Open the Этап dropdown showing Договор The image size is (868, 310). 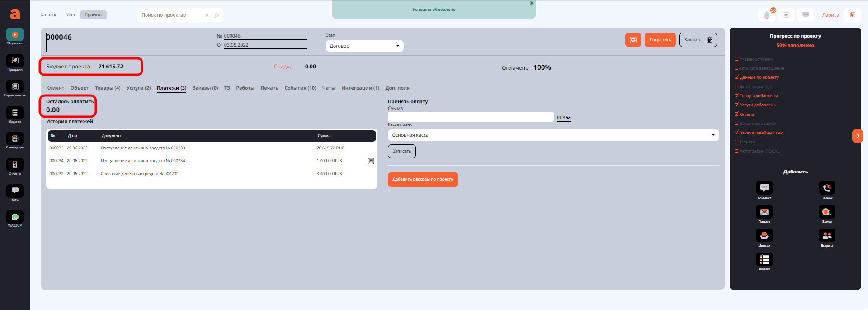point(364,46)
